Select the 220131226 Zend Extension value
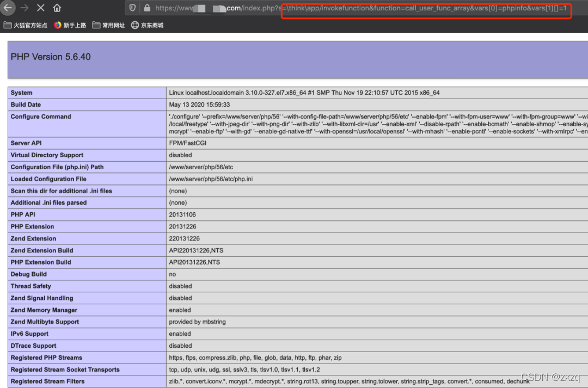588x388 pixels. click(184, 238)
